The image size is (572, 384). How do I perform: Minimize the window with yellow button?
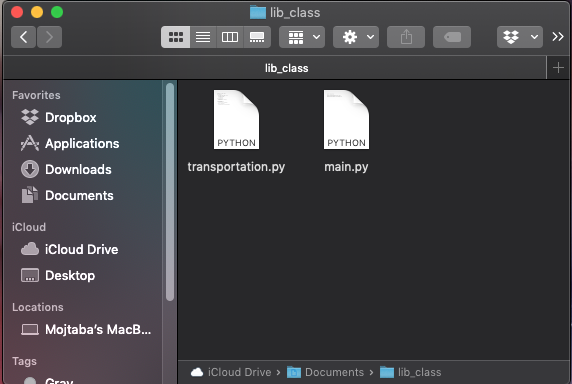pyautogui.click(x=37, y=12)
